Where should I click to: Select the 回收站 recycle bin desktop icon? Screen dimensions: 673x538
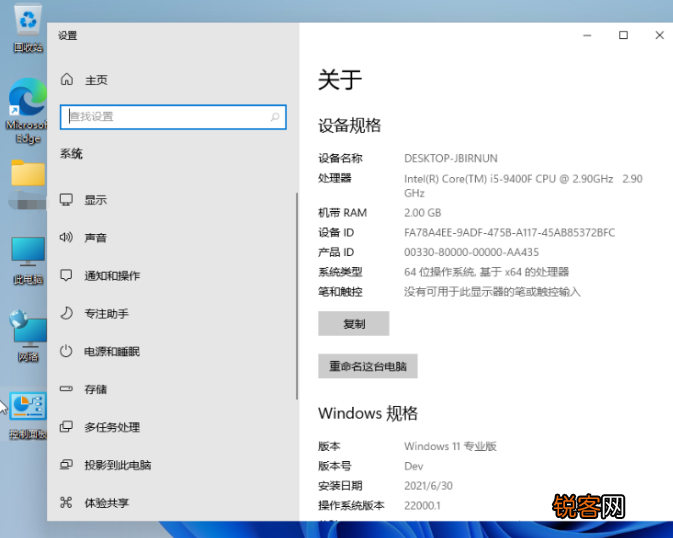click(28, 28)
